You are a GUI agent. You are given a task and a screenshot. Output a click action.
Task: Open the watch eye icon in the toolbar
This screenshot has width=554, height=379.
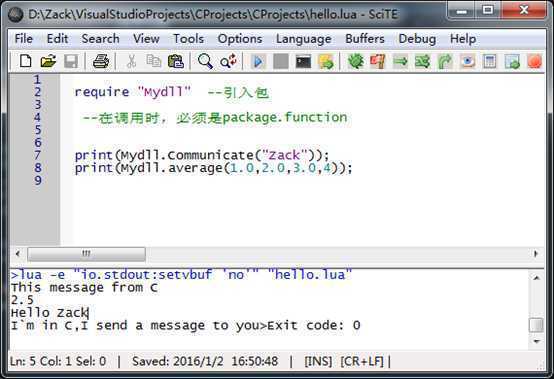[468, 61]
